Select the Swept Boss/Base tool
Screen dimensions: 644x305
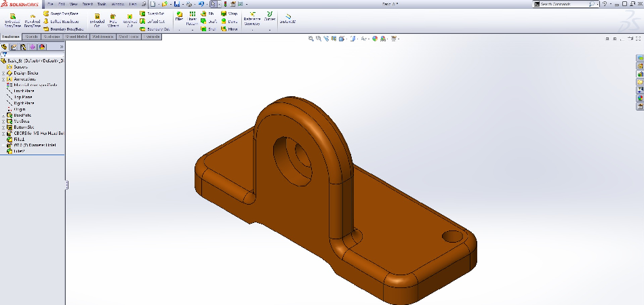tap(60, 13)
